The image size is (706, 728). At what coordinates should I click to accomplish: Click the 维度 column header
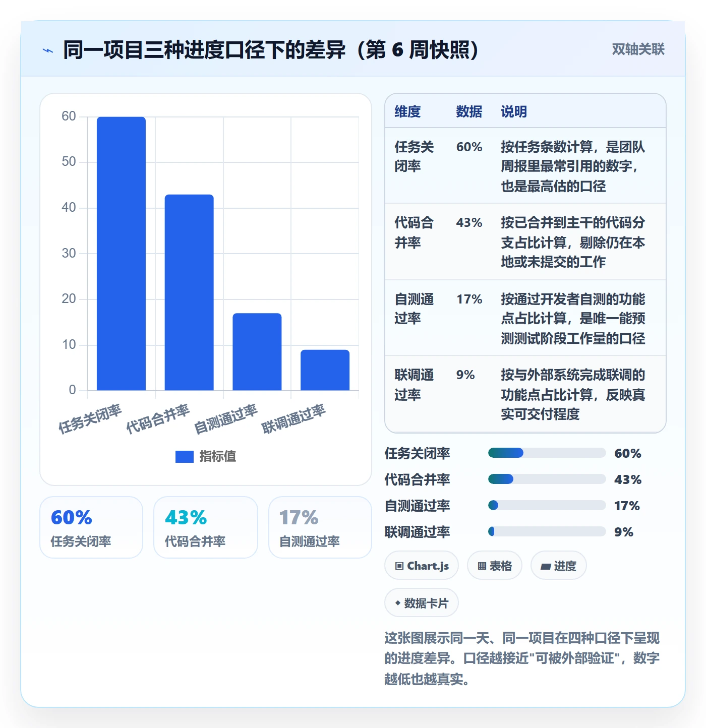click(407, 111)
